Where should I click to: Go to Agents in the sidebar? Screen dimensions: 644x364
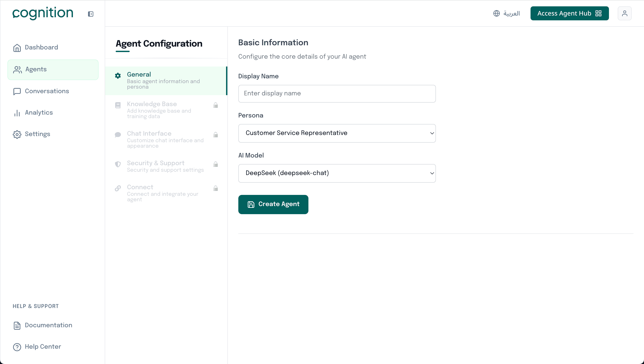53,70
